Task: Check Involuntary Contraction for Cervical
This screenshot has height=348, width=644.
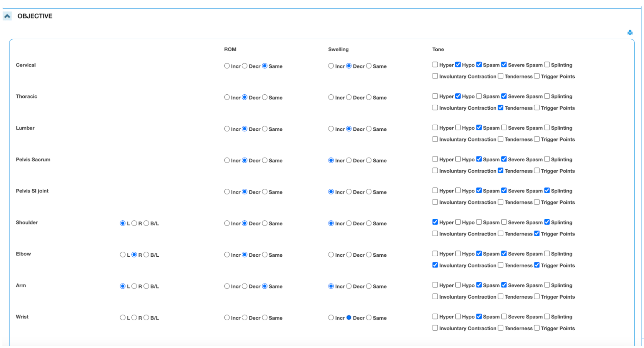Action: (x=435, y=76)
